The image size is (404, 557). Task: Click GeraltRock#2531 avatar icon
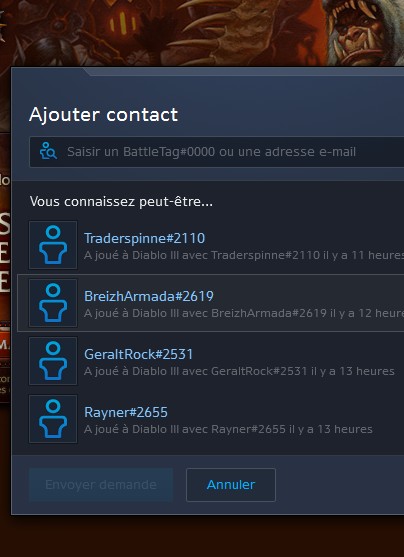point(53,361)
